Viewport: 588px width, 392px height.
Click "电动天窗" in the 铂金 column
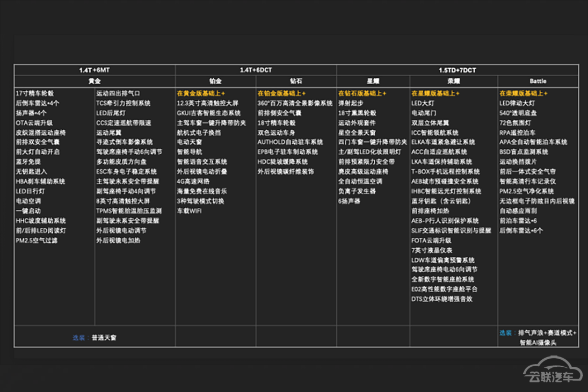pyautogui.click(x=190, y=142)
